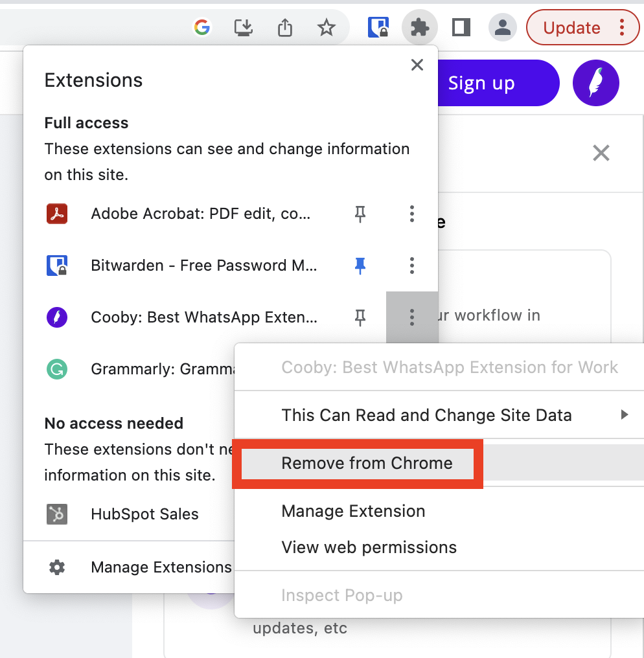Click the Extensions puzzle piece icon
This screenshot has height=658, width=644.
420,28
